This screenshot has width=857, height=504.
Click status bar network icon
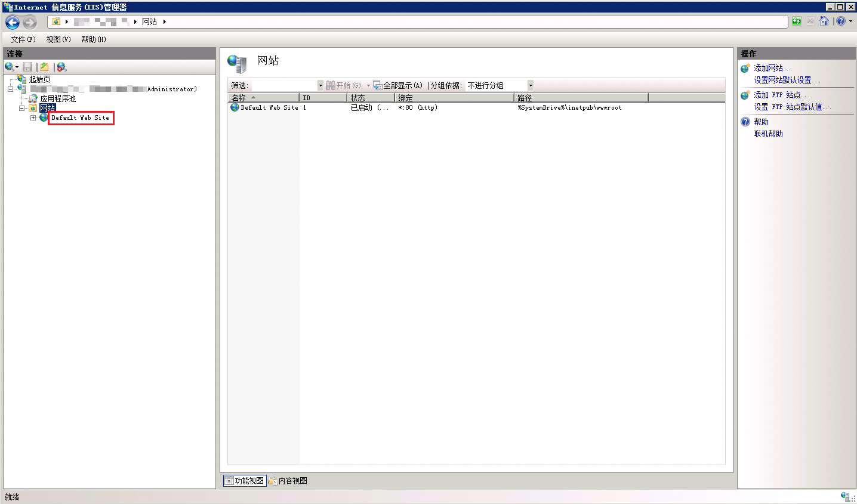tap(845, 496)
